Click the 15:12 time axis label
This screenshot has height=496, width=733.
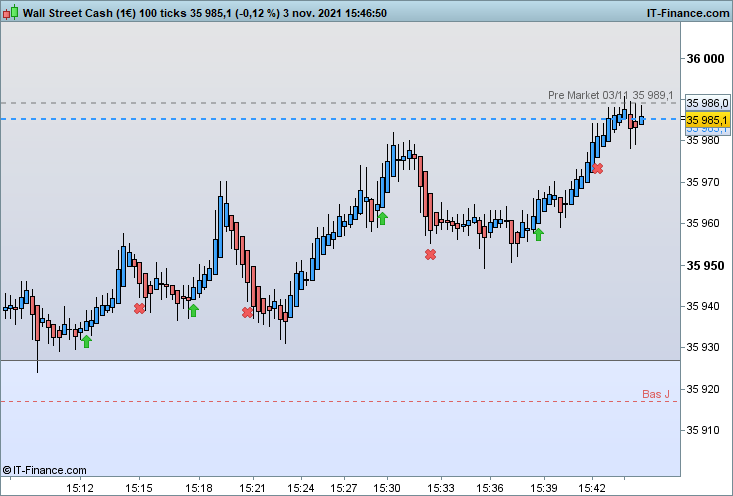click(x=80, y=489)
